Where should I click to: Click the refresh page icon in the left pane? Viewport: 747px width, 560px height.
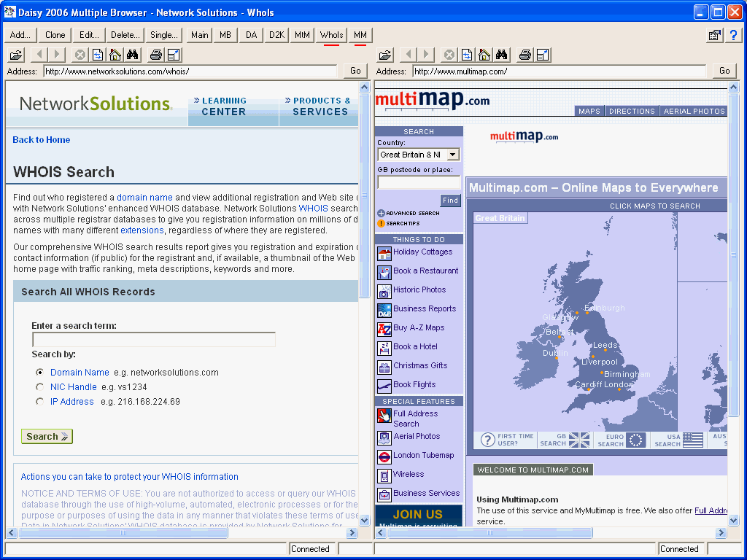pyautogui.click(x=97, y=55)
